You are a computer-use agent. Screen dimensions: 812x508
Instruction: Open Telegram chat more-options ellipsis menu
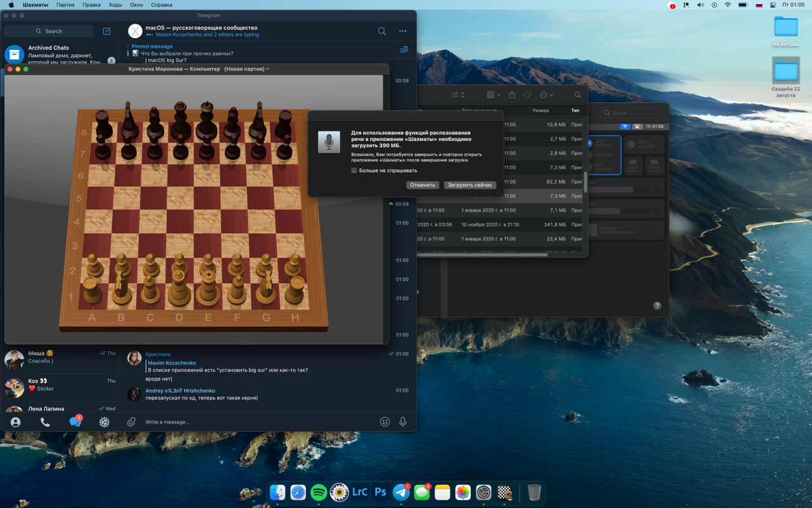(x=403, y=30)
